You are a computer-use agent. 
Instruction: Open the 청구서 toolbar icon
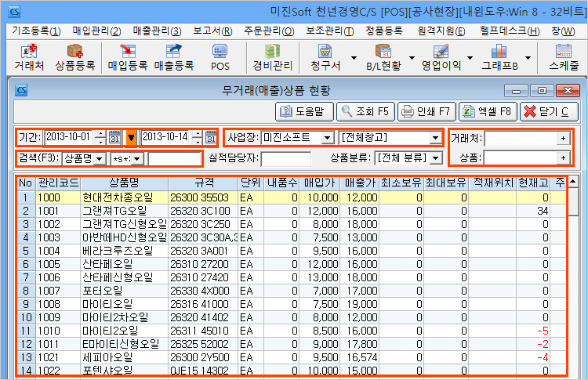pyautogui.click(x=325, y=57)
